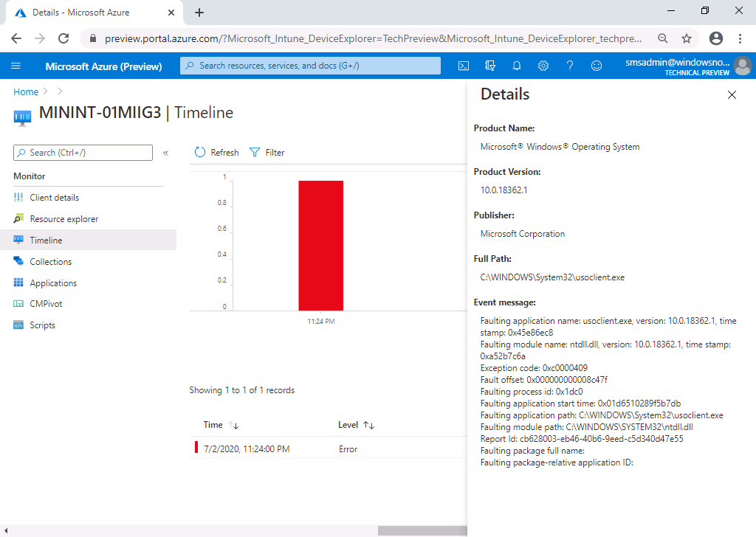Click the Fault offset line in Event message
This screenshot has height=537, width=756.
pos(544,379)
